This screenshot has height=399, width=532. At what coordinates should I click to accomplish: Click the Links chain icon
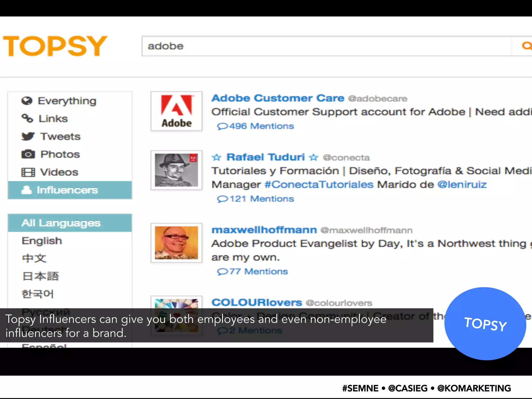tap(27, 118)
